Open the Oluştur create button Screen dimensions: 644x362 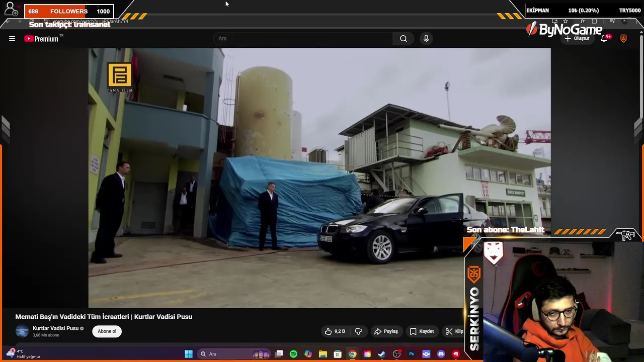click(577, 39)
